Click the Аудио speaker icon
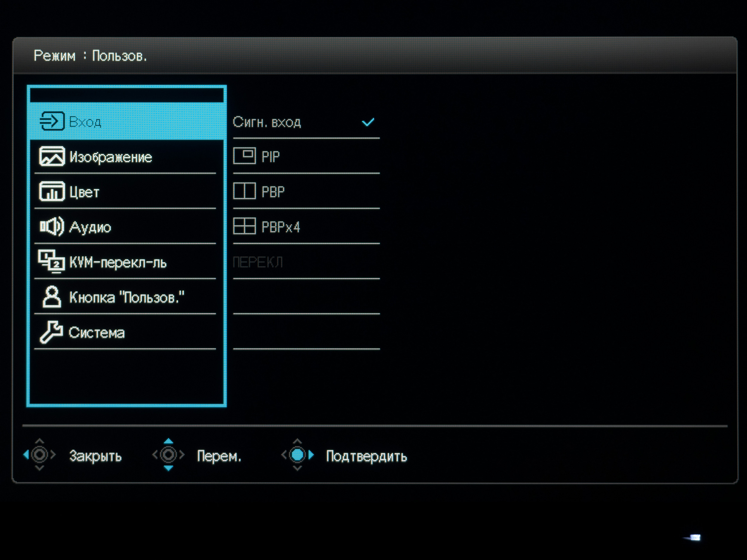Screen dimensions: 747x560 click(52, 226)
